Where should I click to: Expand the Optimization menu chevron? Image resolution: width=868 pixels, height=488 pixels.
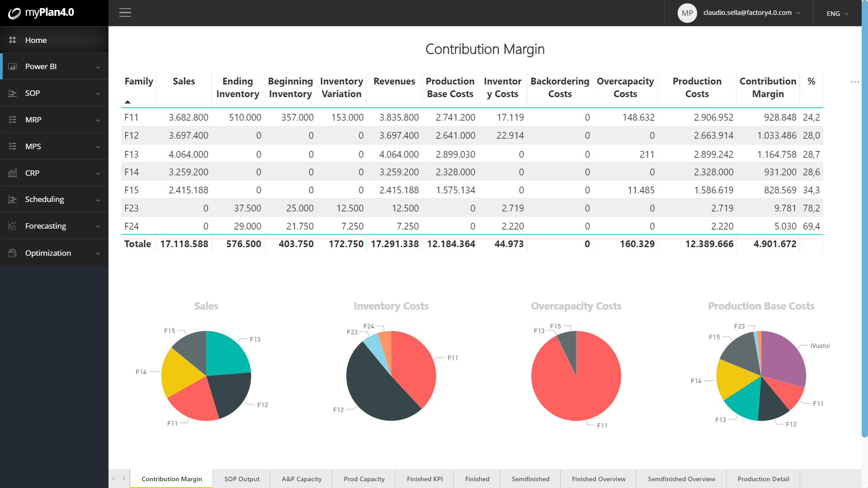pos(98,253)
